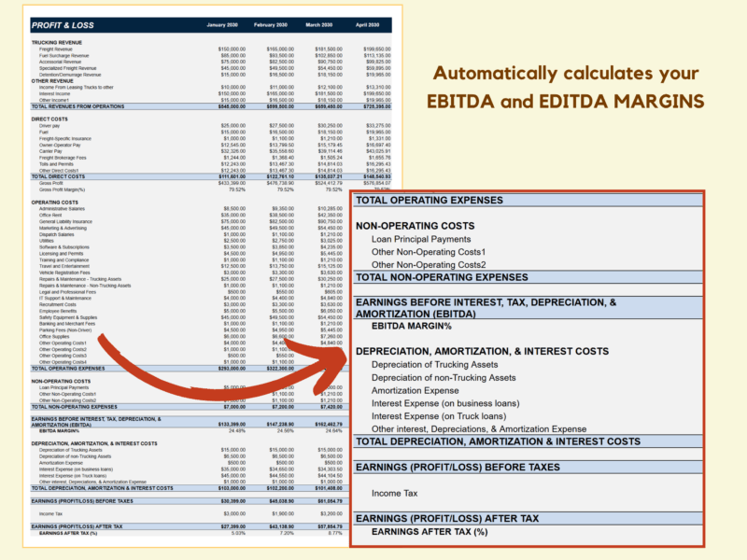This screenshot has height=560, width=747.
Task: Click the TOTAL DIRECT COSTS row label
Action: tap(58, 176)
